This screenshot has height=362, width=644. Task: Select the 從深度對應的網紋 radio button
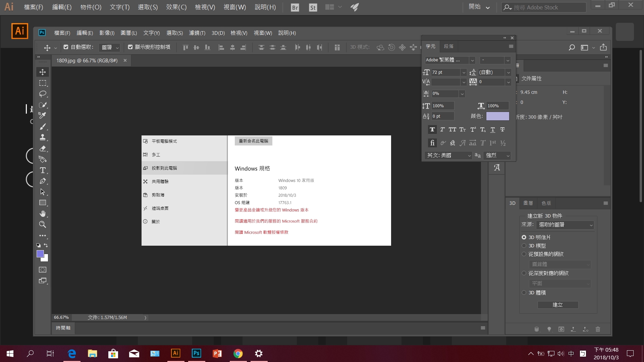524,273
